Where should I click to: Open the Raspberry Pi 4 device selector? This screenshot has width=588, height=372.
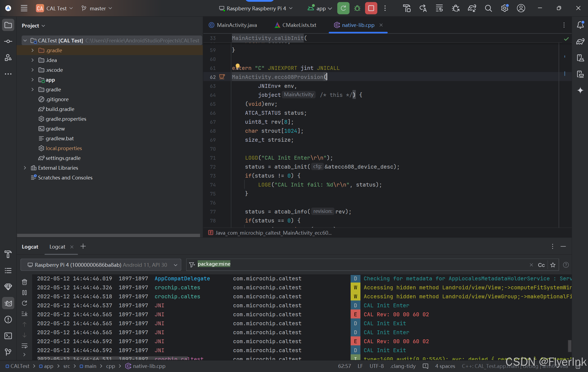[x=256, y=8]
